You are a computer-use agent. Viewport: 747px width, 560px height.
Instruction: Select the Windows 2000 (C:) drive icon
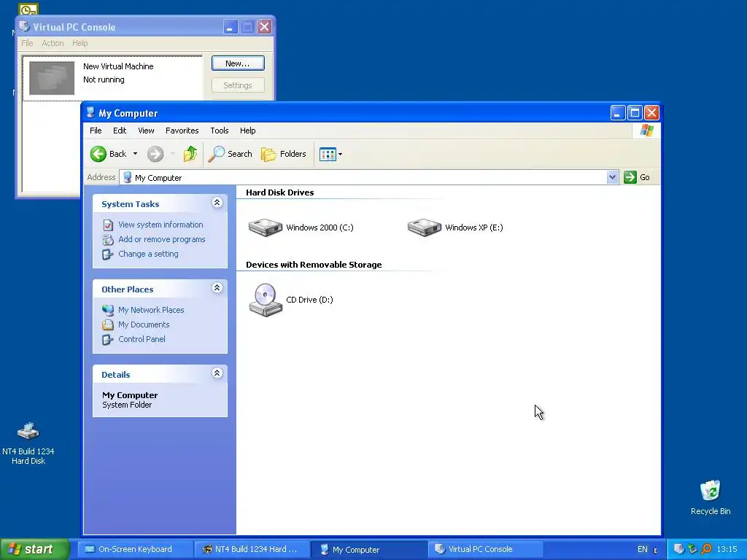[266, 227]
